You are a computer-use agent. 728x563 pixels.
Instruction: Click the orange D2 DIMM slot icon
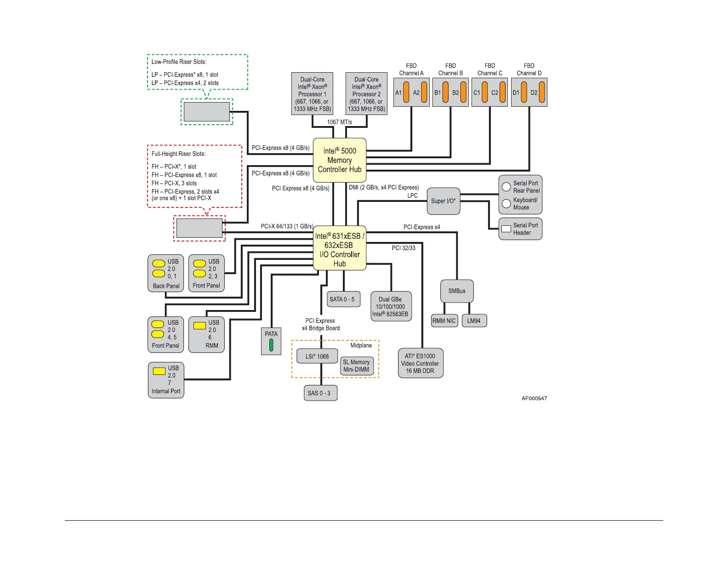coord(542,92)
